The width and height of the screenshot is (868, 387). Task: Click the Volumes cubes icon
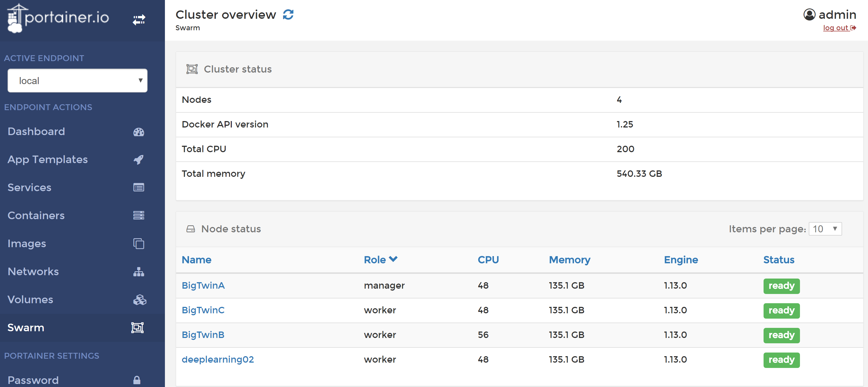pos(139,300)
